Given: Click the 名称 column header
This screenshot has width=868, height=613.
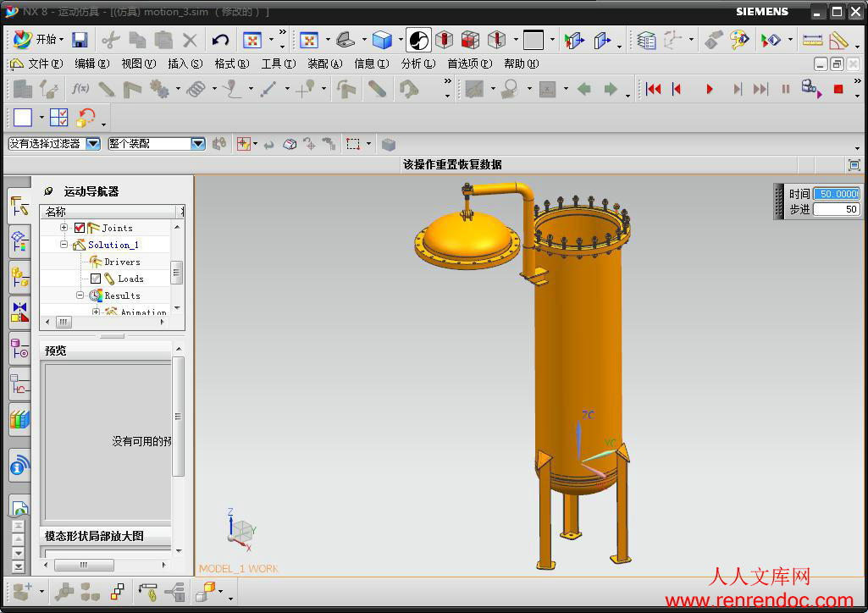Looking at the screenshot, I should (108, 212).
